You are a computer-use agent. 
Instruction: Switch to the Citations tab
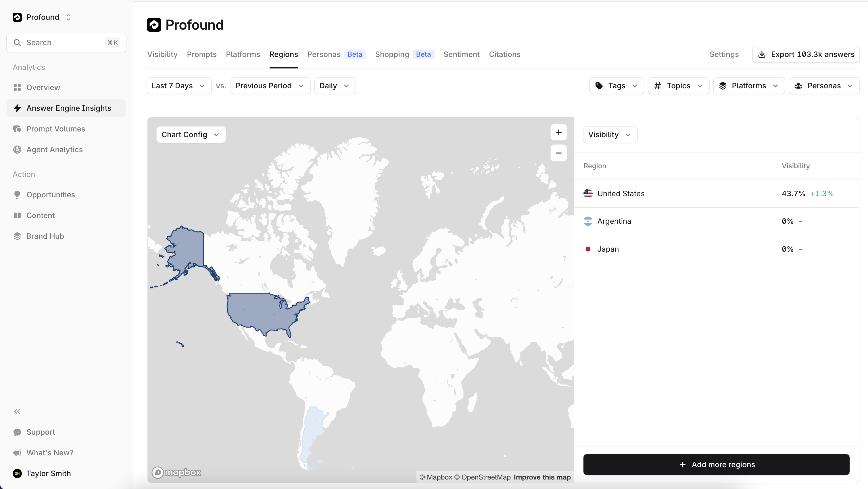[504, 54]
